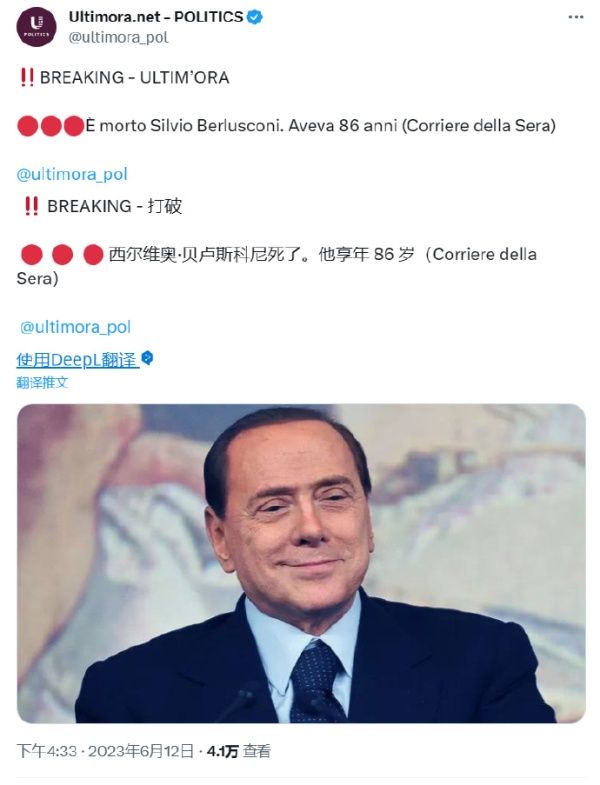Screen dimensions: 600x785
Task: Click the Italian text È morto Silvio Berlusconi
Action: 185,125
